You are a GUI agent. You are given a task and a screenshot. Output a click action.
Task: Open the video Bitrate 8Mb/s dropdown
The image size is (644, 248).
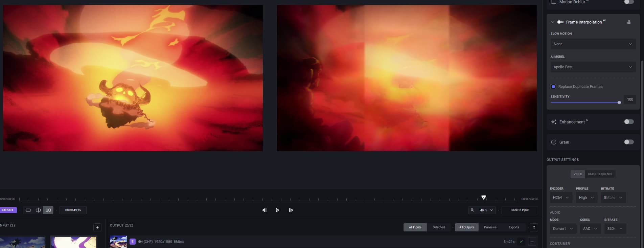coord(613,198)
